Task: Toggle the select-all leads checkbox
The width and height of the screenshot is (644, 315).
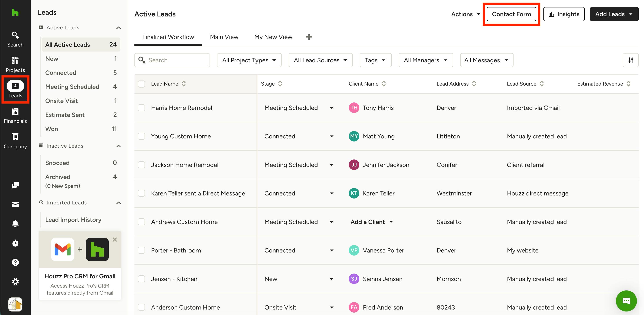Action: [x=141, y=84]
